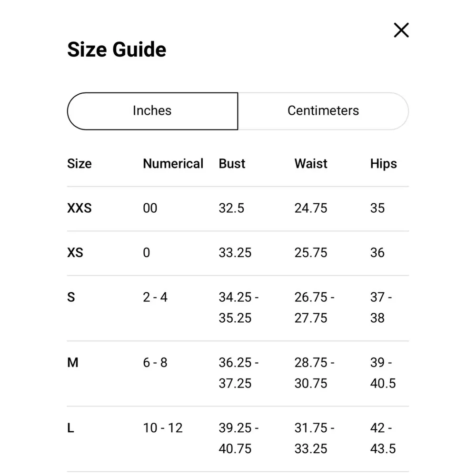Click the 32.5 bust measurement
Image resolution: width=476 pixels, height=476 pixels.
tap(231, 208)
